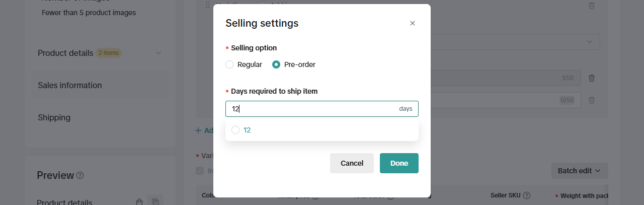This screenshot has width=644, height=205.
Task: Open the Batch edit dropdown
Action: point(580,171)
